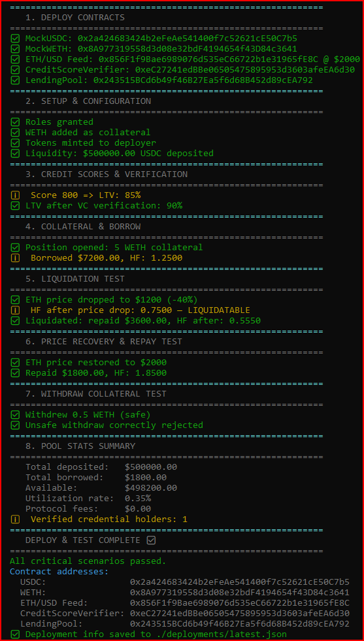Screen dimensions: 364x641
Task: Click 'USDC deposited' text on Liquidity line
Action: coord(176,154)
